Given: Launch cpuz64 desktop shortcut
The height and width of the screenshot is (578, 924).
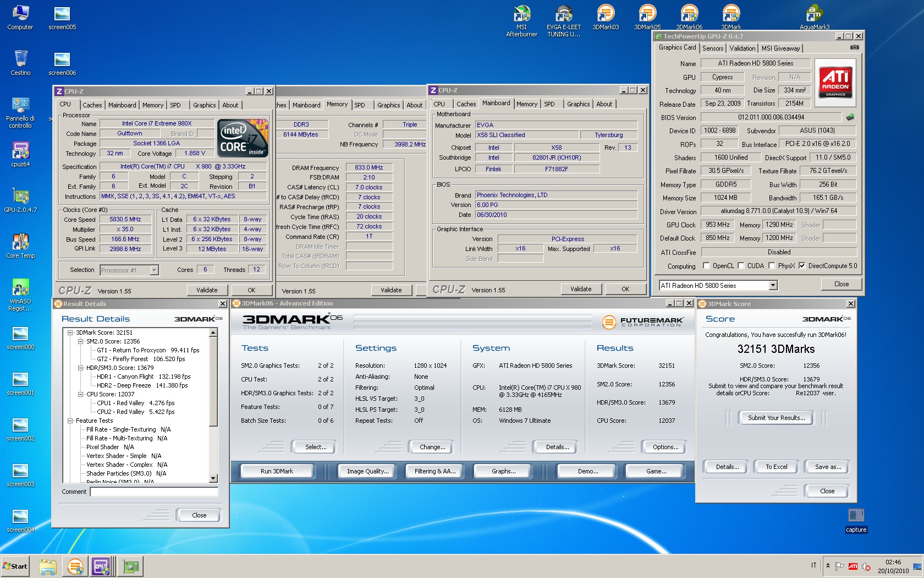Looking at the screenshot, I should pos(20,154).
